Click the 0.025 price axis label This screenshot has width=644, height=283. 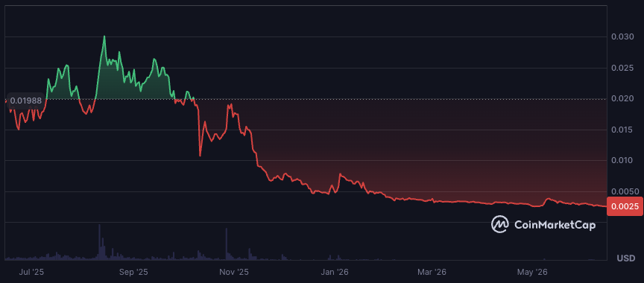click(x=622, y=68)
